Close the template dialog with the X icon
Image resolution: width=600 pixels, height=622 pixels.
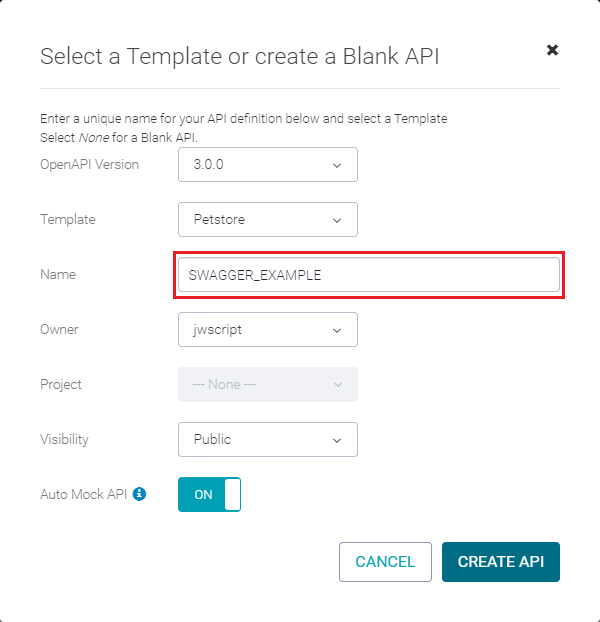552,50
